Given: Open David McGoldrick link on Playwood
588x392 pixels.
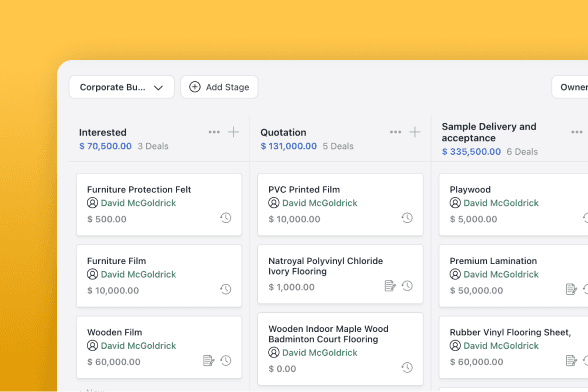Looking at the screenshot, I should (501, 203).
